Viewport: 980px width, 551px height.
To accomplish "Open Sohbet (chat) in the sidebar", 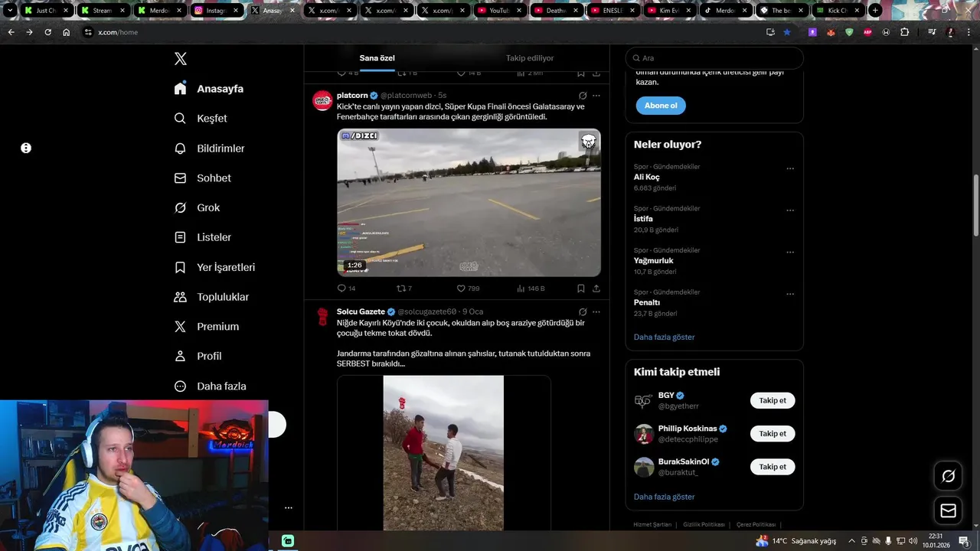I will [203, 178].
